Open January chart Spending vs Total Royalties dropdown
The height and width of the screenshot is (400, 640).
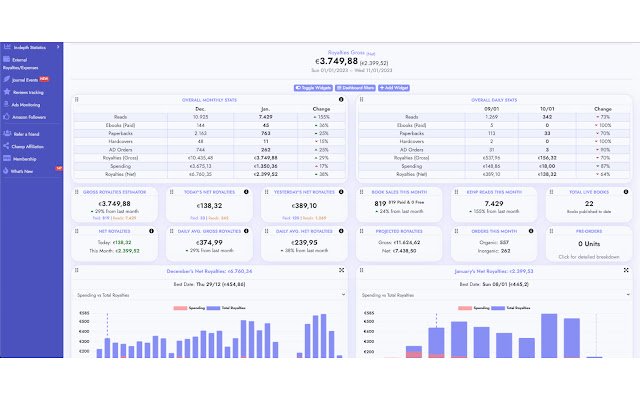click(494, 295)
